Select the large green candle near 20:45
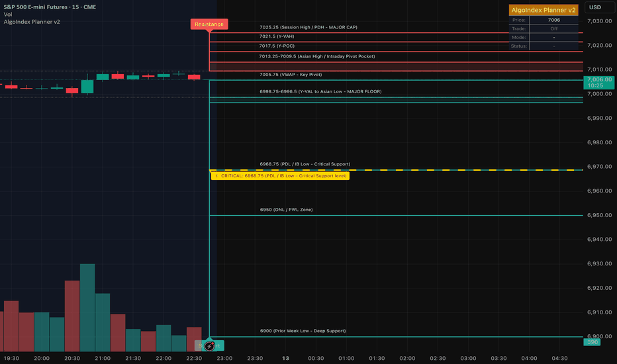Image resolution: width=617 pixels, height=364 pixels. click(87, 87)
